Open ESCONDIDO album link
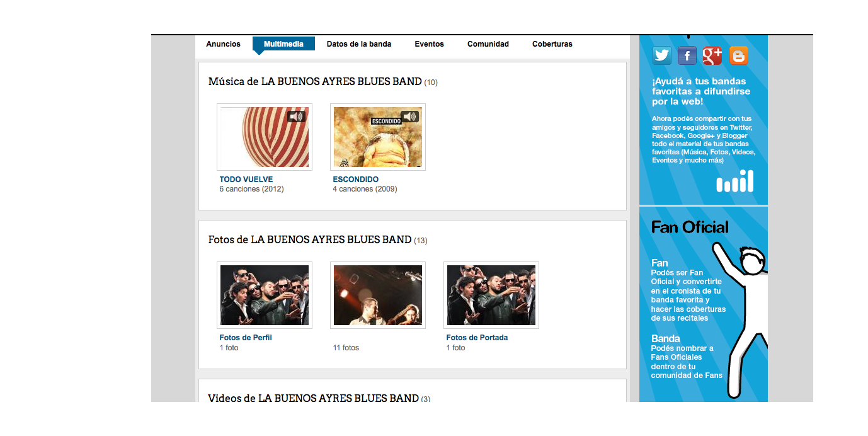This screenshot has width=868, height=436. [x=356, y=180]
